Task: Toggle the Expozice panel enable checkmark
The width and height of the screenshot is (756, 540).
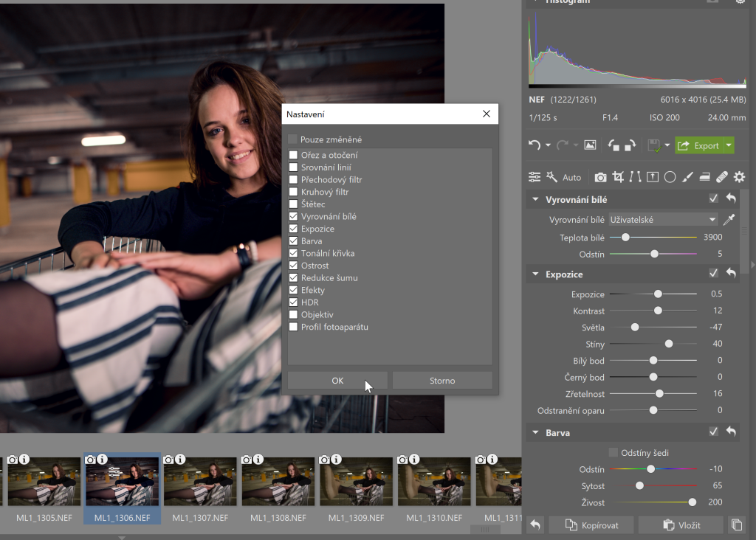Action: point(714,273)
